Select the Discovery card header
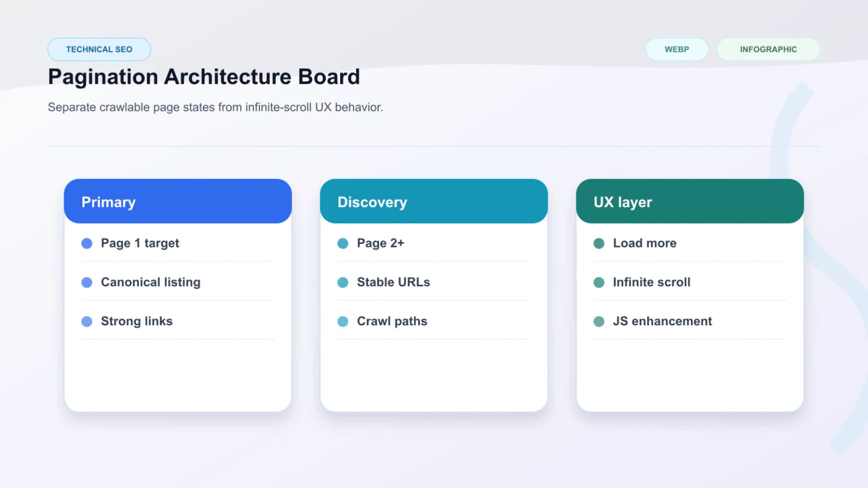This screenshot has height=488, width=868. pyautogui.click(x=434, y=202)
